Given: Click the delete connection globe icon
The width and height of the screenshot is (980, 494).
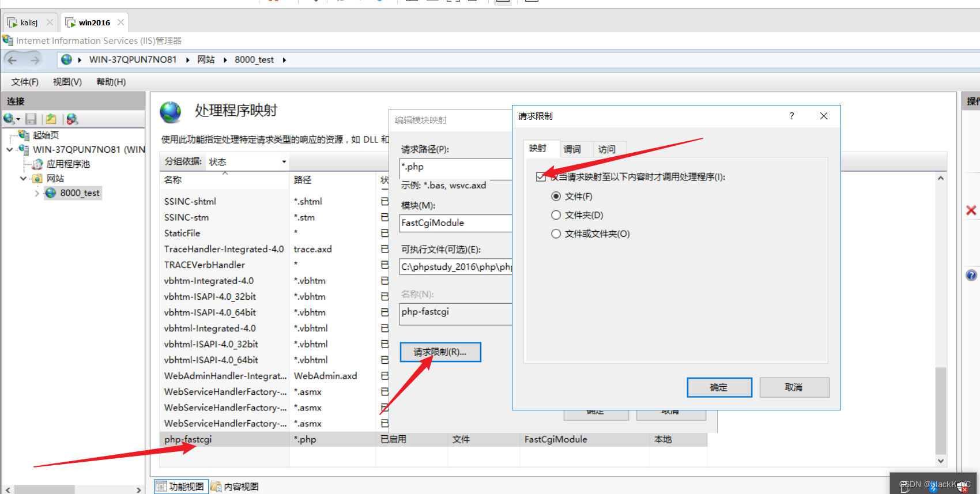Looking at the screenshot, I should pyautogui.click(x=72, y=119).
